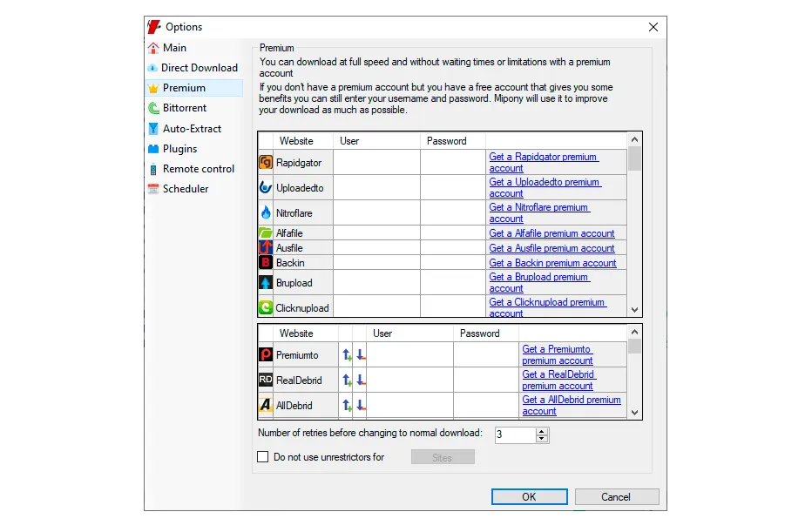Open Get a AllDebrid premium account link
Image resolution: width=812 pixels, height=532 pixels.
[x=572, y=405]
